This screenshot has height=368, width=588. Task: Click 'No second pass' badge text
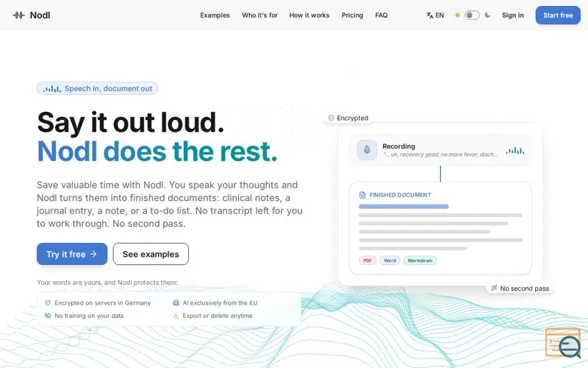coord(524,289)
